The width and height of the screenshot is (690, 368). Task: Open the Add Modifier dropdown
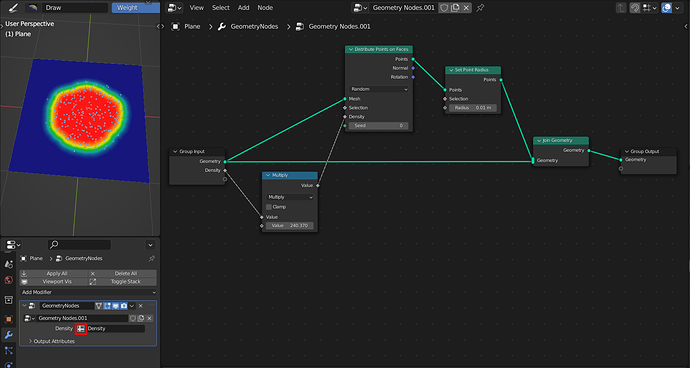tap(88, 292)
